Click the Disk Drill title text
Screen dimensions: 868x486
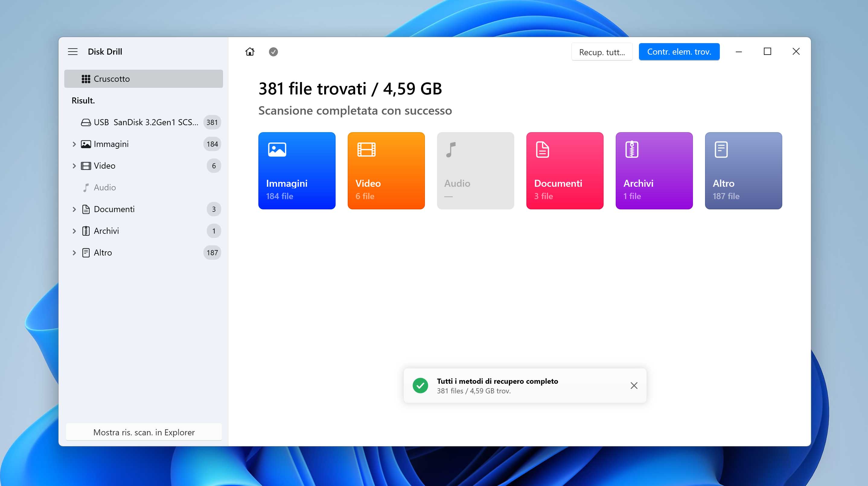[x=105, y=52]
